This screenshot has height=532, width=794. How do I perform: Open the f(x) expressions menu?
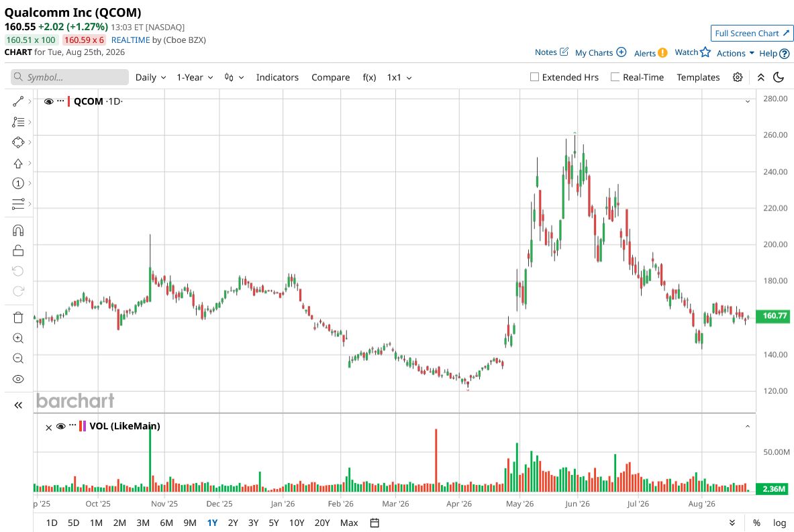tap(369, 77)
